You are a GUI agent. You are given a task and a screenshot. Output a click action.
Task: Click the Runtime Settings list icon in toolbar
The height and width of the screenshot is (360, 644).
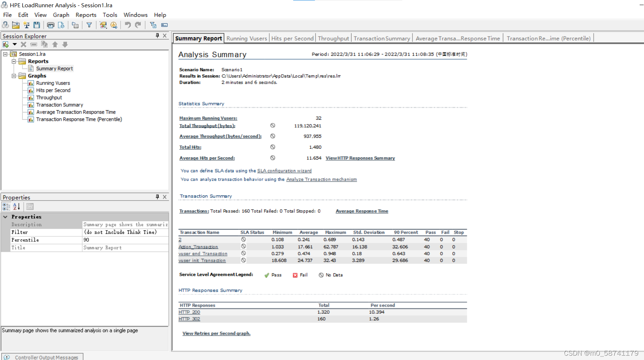click(75, 25)
